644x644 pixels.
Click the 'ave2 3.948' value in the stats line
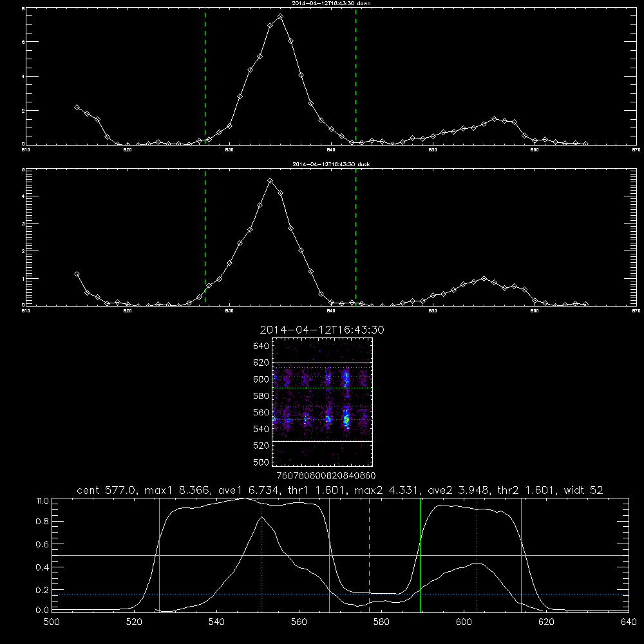(x=457, y=490)
